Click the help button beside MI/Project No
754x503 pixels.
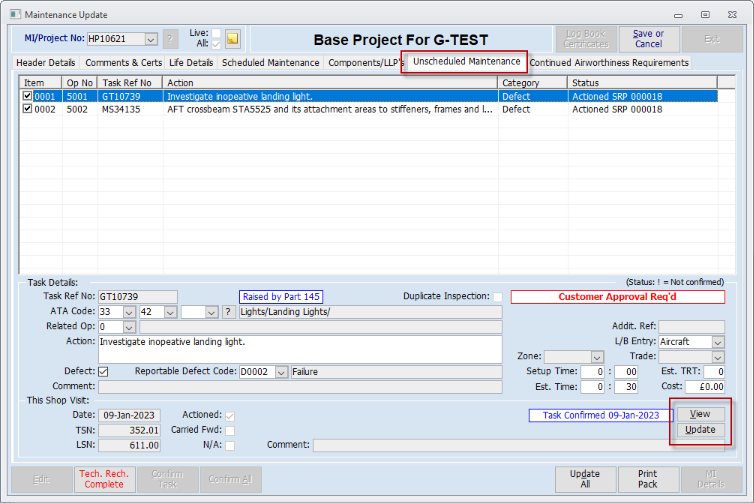[171, 39]
